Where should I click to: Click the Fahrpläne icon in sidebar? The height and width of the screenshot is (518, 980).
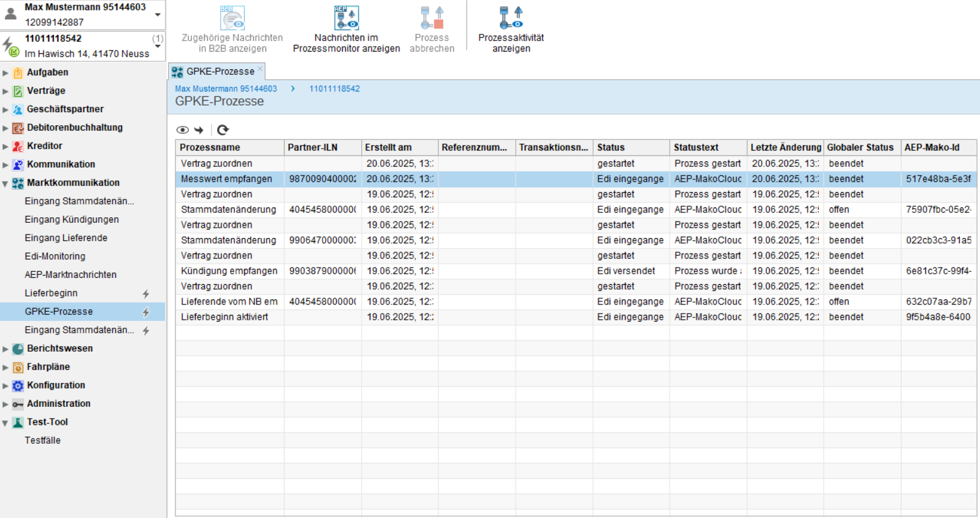[18, 367]
